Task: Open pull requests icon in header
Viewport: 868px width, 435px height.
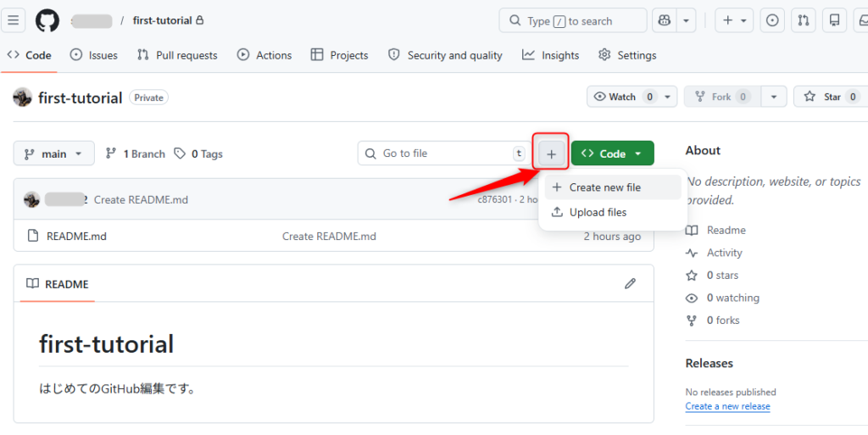Action: (x=804, y=20)
